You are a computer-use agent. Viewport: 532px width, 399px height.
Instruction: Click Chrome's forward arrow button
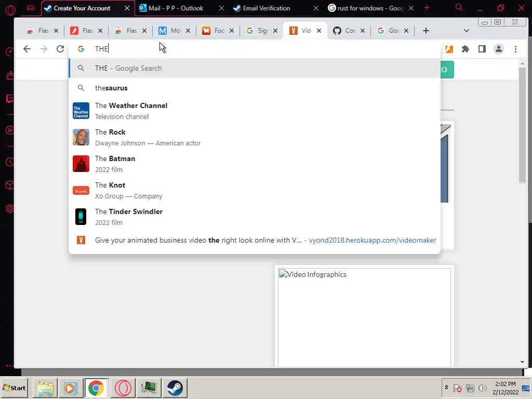[x=44, y=49]
